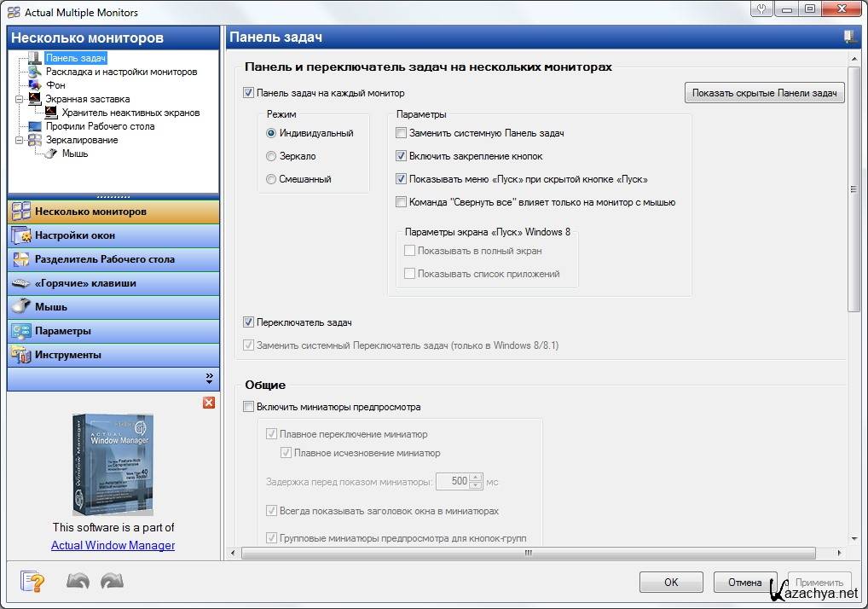Open «Горячие» клавиши keyboard icon section
868x609 pixels.
click(21, 283)
